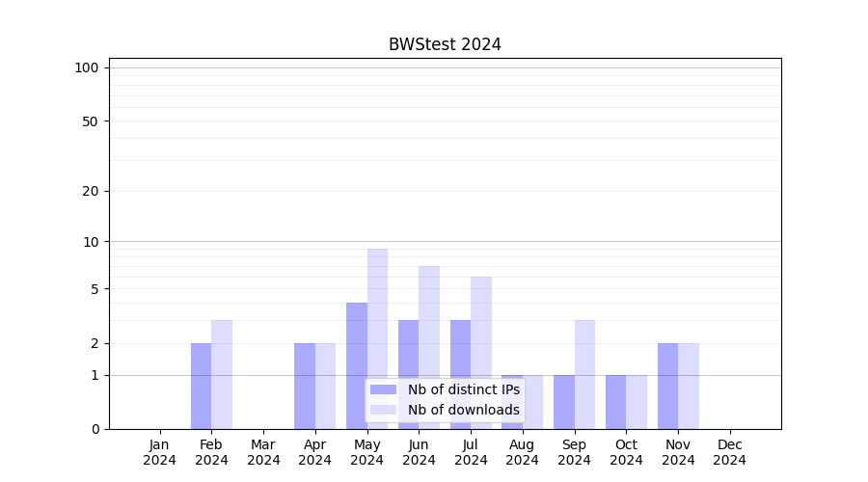Viewport: 868px width, 482px height.
Task: Click the 'Nb of distinct IPs' legend swatch
Action: (383, 389)
